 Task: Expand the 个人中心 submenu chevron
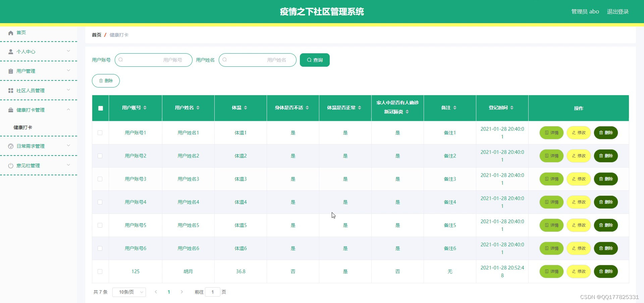point(68,51)
